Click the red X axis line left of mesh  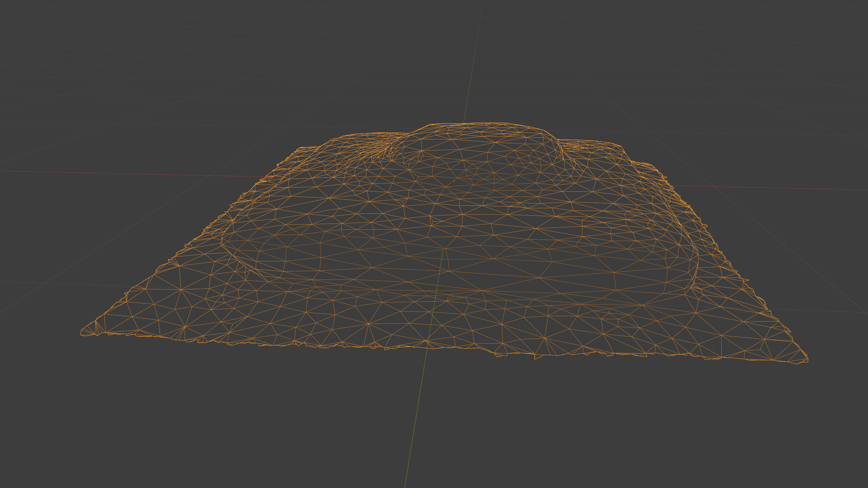click(135, 174)
